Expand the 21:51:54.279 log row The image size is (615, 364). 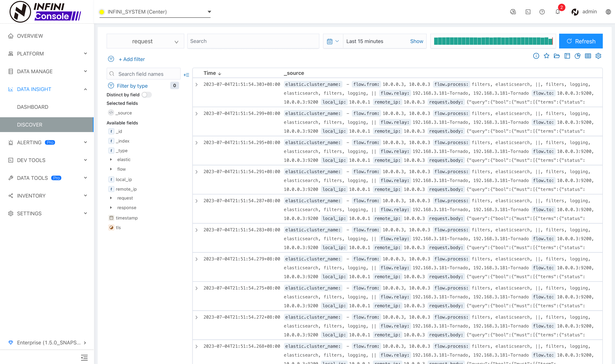(196, 259)
